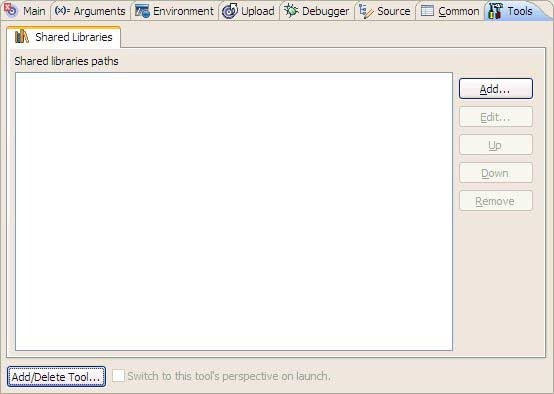Click the Add... button
This screenshot has width=554, height=394.
(x=496, y=89)
